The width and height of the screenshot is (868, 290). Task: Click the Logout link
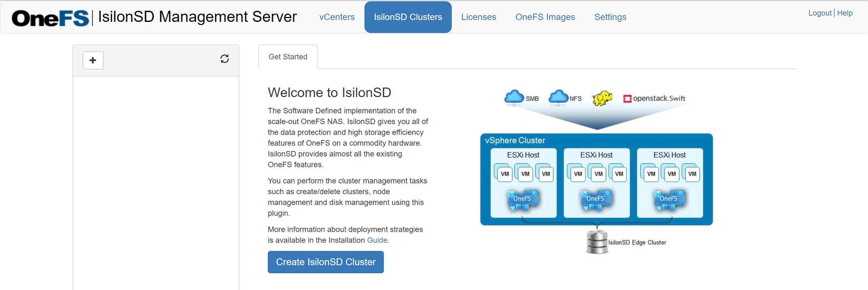[820, 13]
